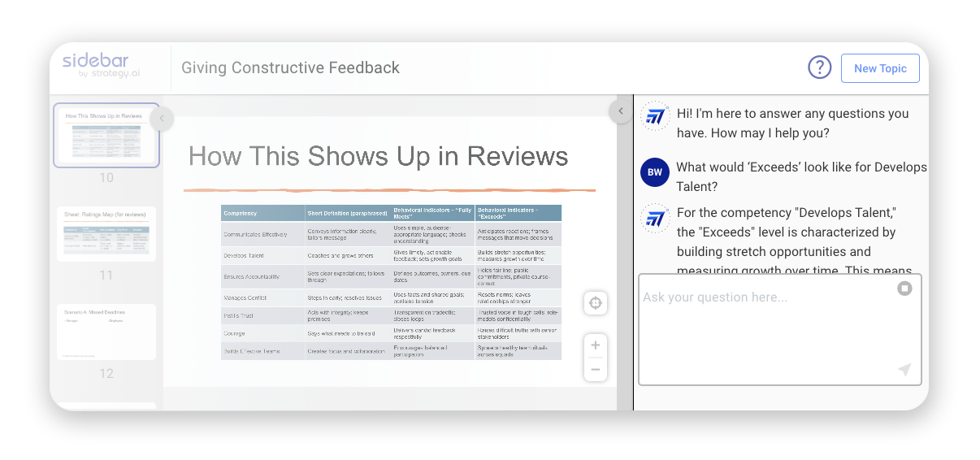Recenter the slide using target icon
Screen dimensions: 980x460
[x=595, y=303]
